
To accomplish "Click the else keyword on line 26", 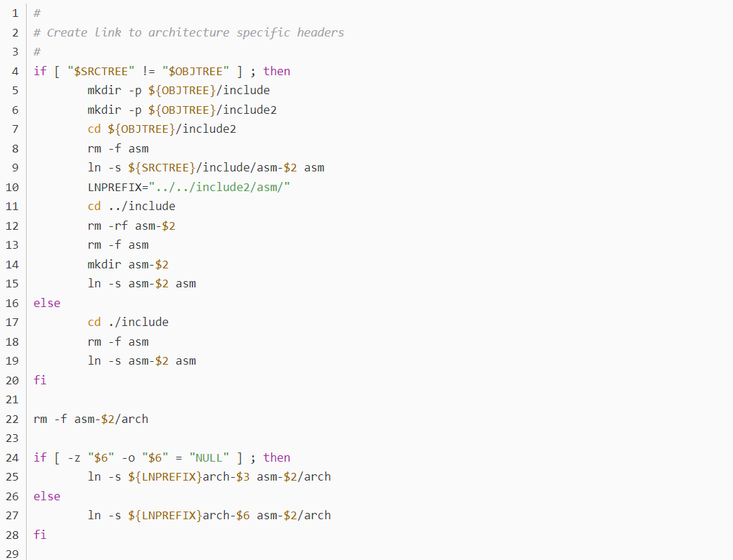I will point(47,496).
